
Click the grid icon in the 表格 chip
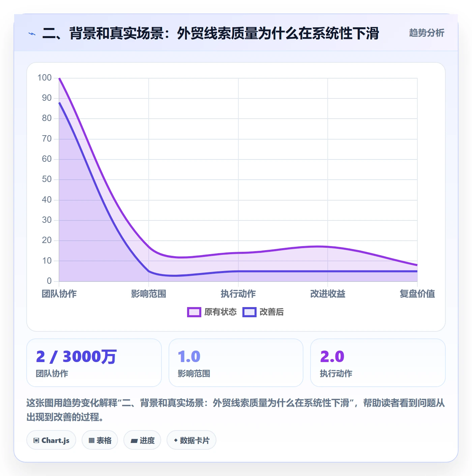[91, 440]
